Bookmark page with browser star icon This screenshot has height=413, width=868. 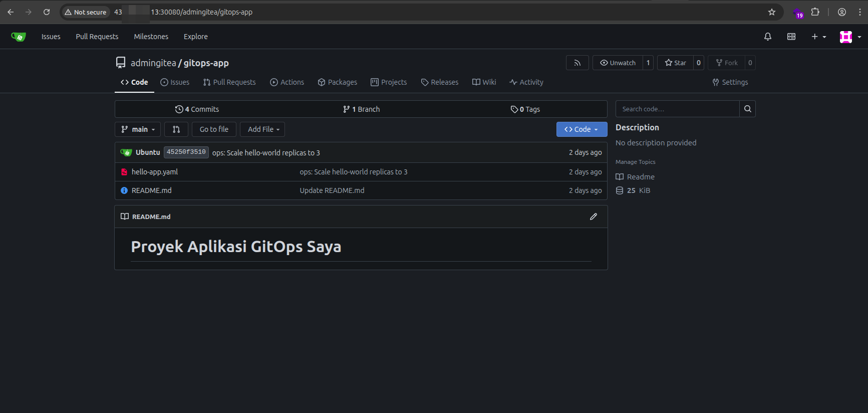pos(771,12)
